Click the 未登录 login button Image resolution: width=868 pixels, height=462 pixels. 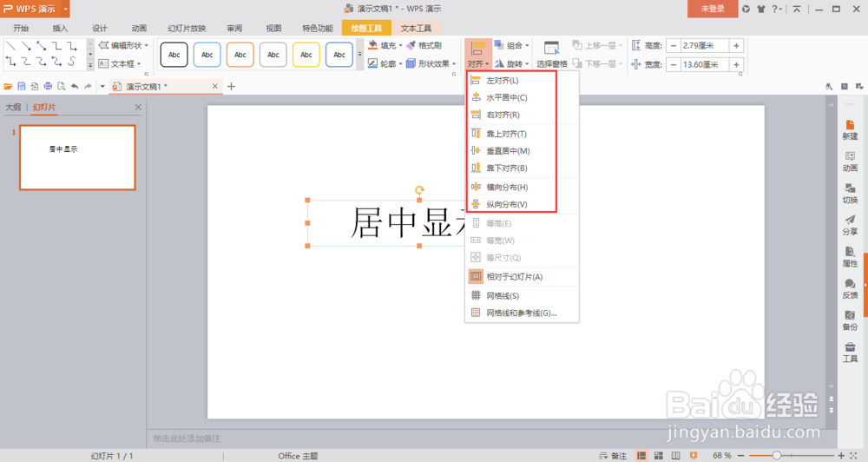click(x=713, y=9)
